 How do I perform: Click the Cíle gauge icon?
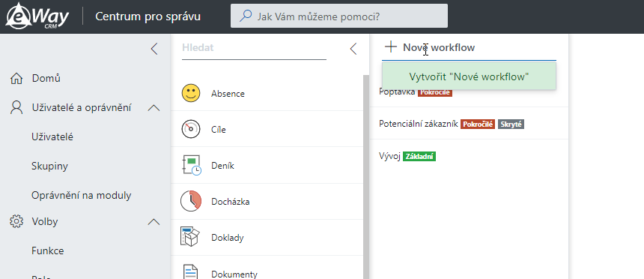click(190, 129)
